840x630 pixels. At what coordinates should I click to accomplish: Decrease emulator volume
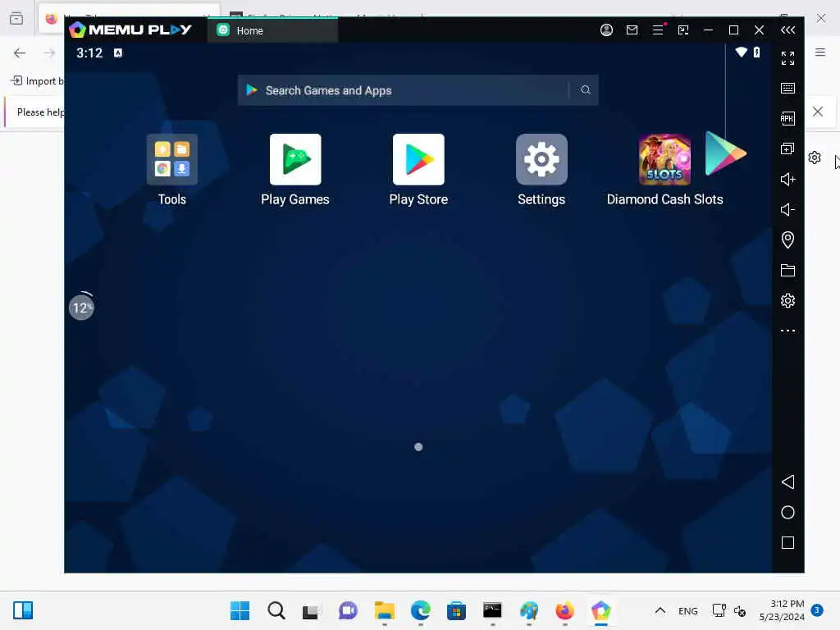[787, 209]
